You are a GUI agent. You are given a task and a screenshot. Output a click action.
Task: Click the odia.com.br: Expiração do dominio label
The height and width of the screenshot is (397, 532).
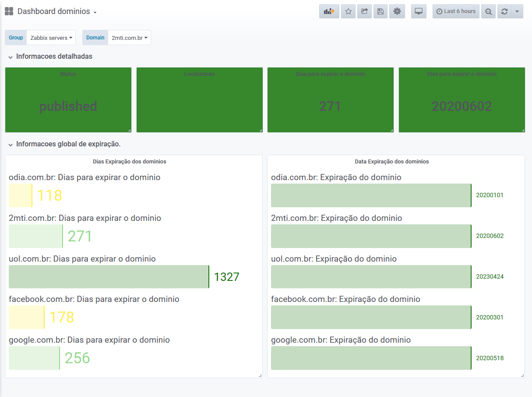pyautogui.click(x=336, y=177)
